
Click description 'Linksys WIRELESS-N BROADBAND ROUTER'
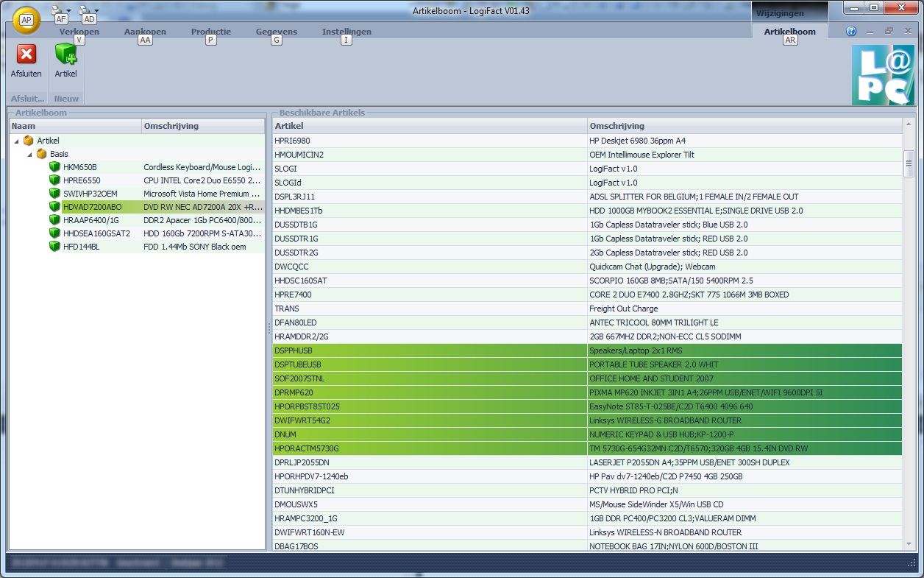665,532
